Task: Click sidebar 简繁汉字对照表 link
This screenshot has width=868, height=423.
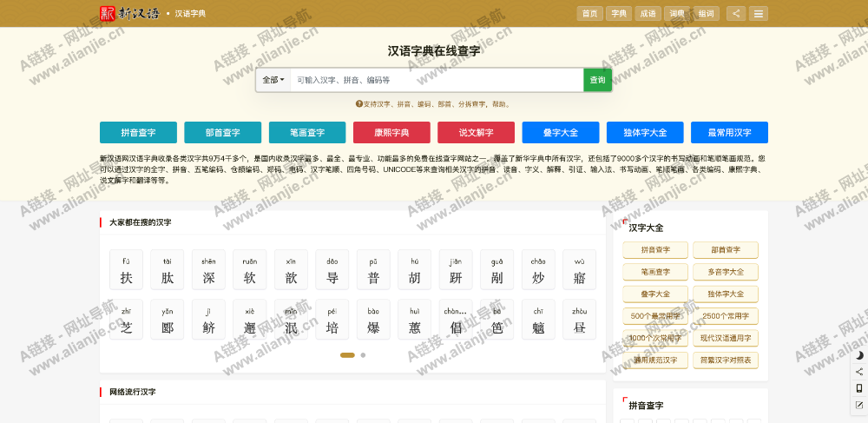Action: (x=726, y=360)
